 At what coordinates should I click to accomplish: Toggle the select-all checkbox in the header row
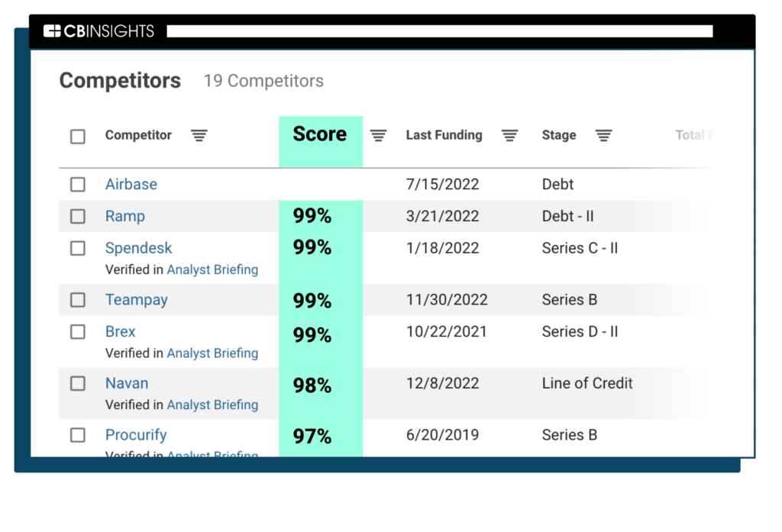77,136
